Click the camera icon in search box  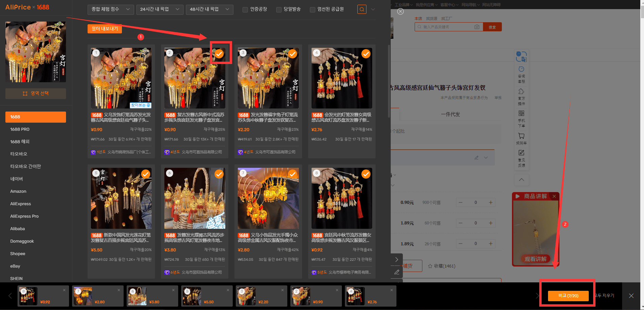[x=477, y=27]
